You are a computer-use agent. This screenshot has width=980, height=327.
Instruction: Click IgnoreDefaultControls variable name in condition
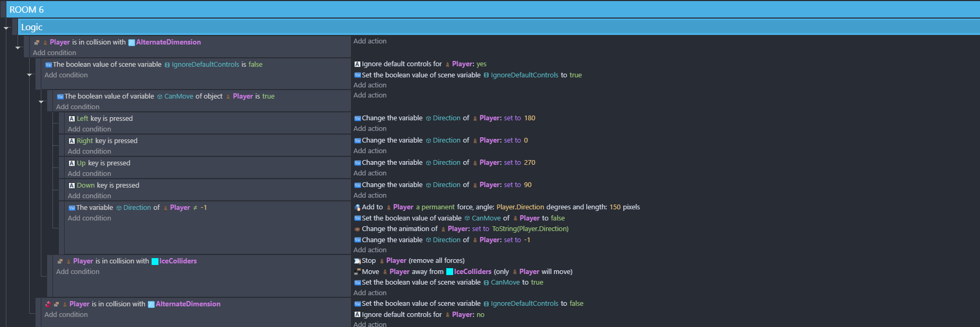(206, 65)
